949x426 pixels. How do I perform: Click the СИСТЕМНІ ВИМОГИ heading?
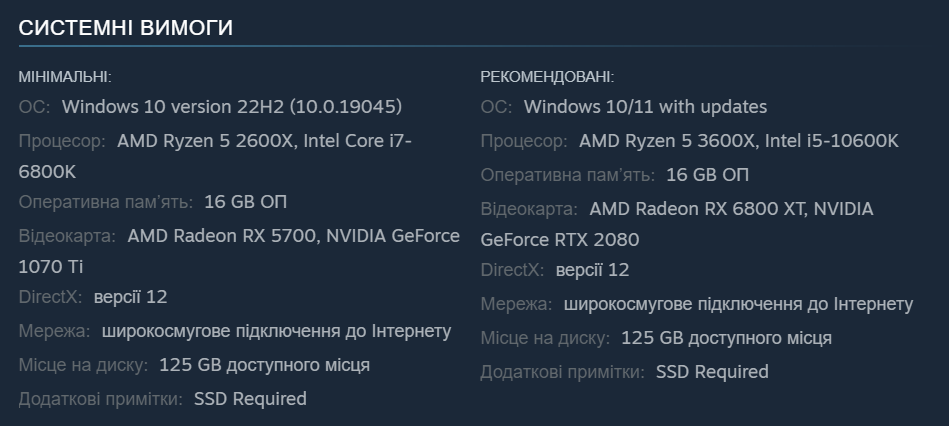(x=125, y=28)
